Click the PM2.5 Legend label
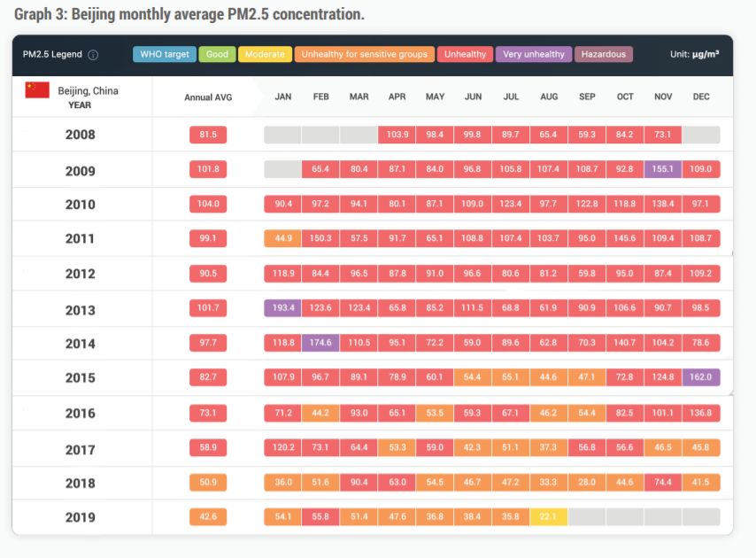Image resolution: width=756 pixels, height=558 pixels. (52, 55)
